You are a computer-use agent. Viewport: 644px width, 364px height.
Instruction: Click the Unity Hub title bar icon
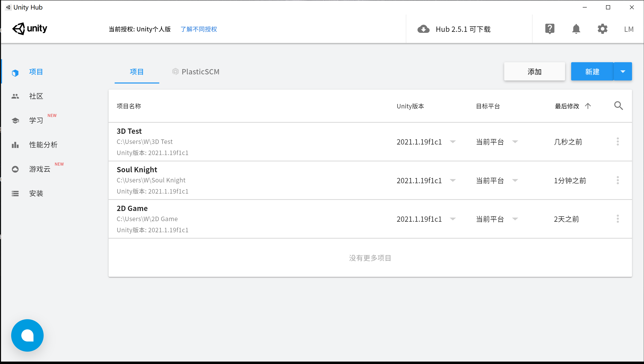pyautogui.click(x=8, y=7)
